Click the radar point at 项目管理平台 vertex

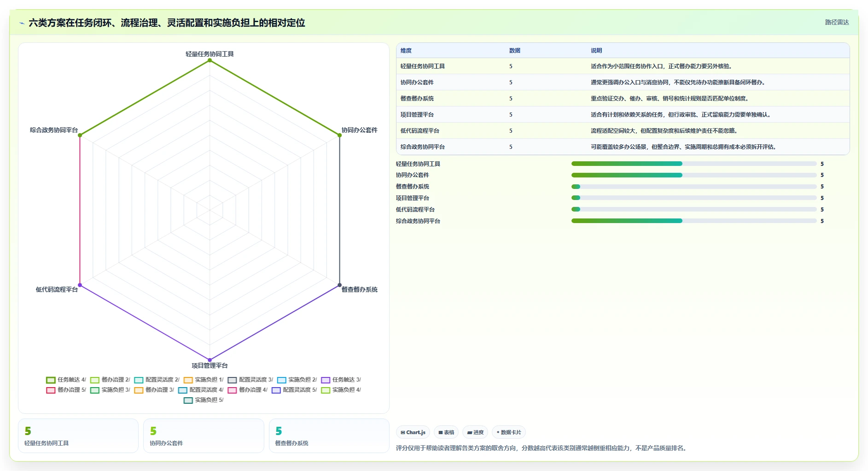click(210, 360)
